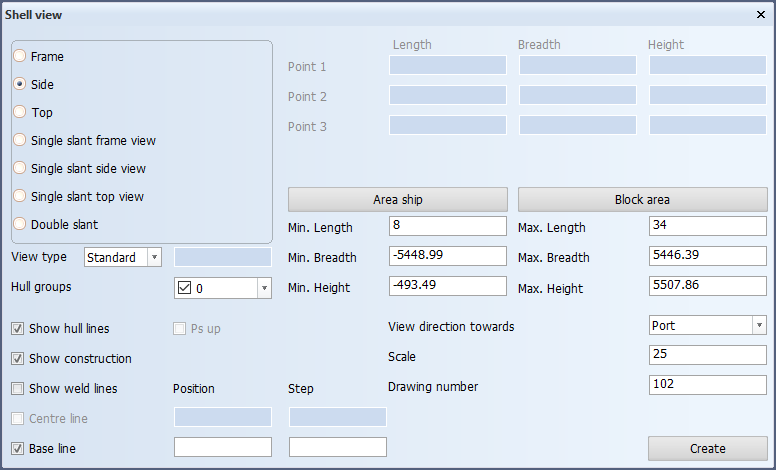Click the Scale value field
Image resolution: width=776 pixels, height=470 pixels.
point(707,355)
